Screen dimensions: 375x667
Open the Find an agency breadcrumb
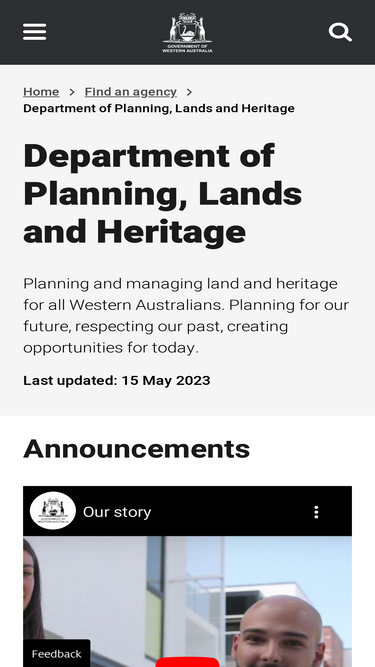[131, 91]
